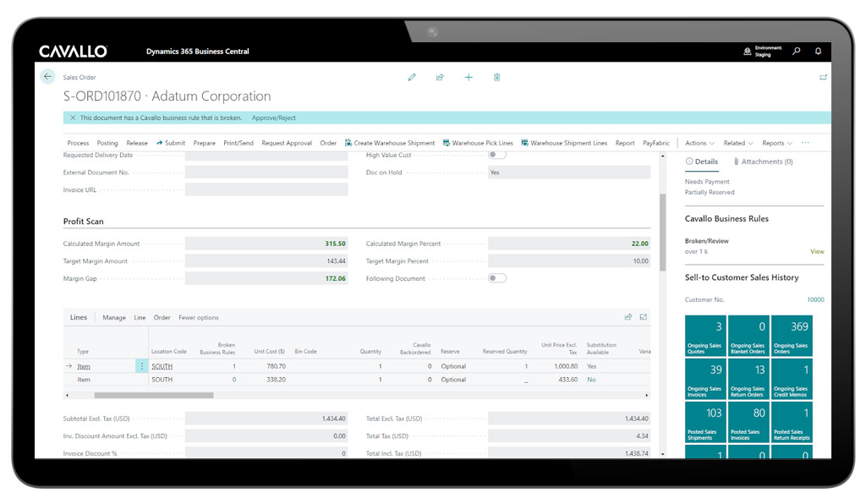Image resolution: width=866 pixels, height=504 pixels.
Task: Click the Invoice URL field
Action: pyautogui.click(x=266, y=190)
